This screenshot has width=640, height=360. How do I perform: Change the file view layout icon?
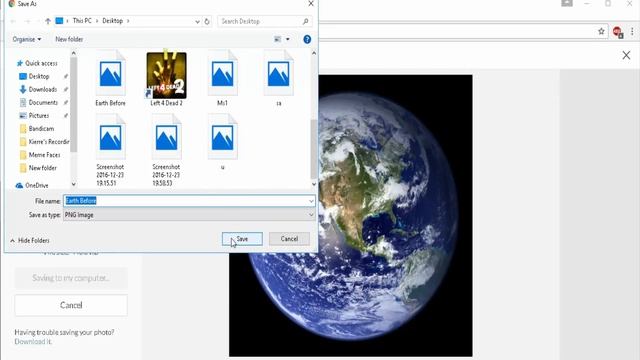278,39
